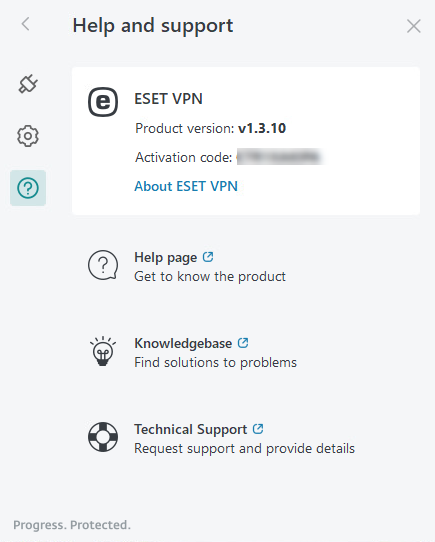Click 'Get to know the product' description
This screenshot has height=542, width=435.
click(210, 277)
